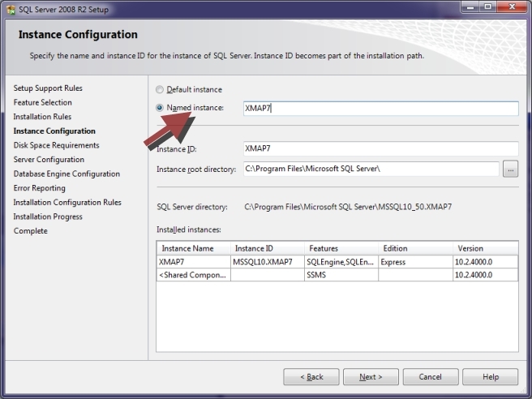Screen dimensions: 532x399
Task: Sort by Features column header
Action: [x=341, y=248]
